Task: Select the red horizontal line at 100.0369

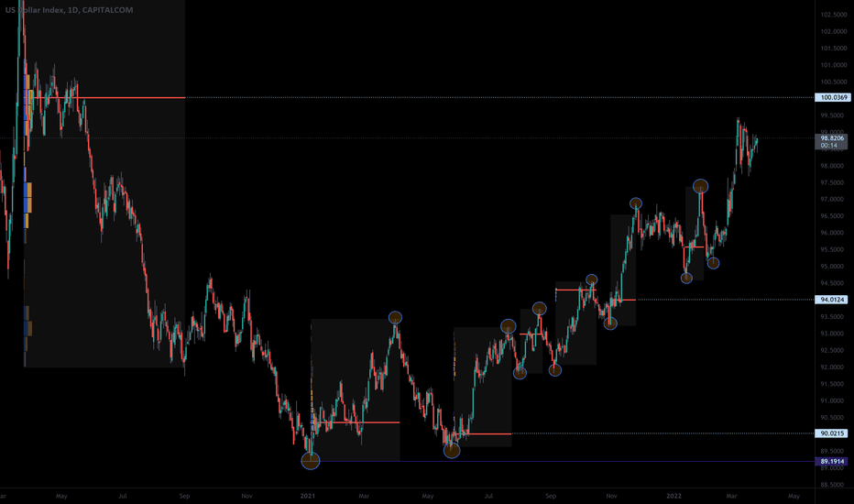Action: (109, 97)
